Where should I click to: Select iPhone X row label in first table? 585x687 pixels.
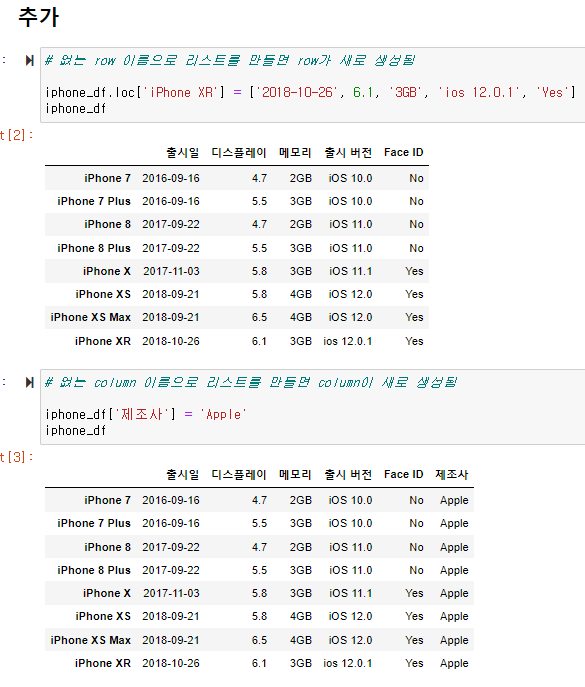(x=107, y=271)
